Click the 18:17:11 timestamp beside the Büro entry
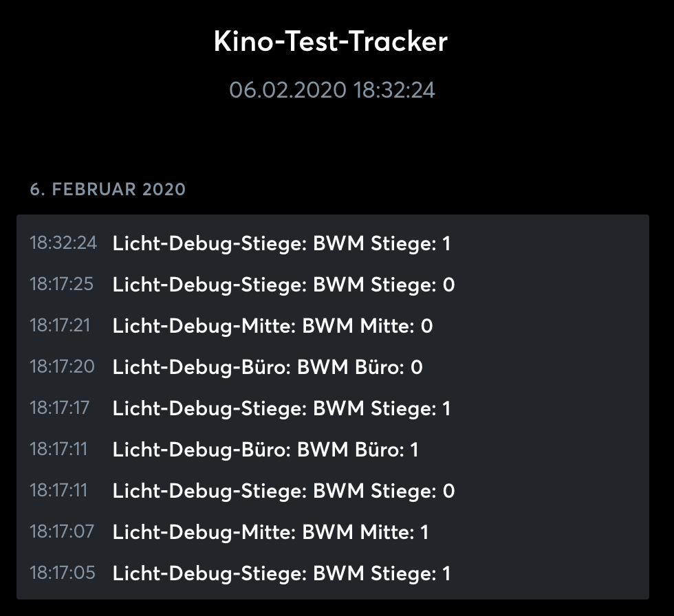This screenshot has height=616, width=674. pos(58,449)
